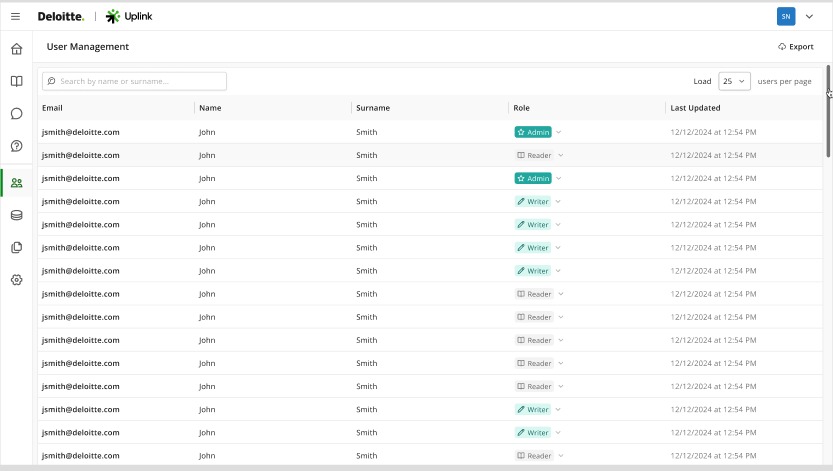833x471 pixels.
Task: Click the 'users per page' label
Action: tap(784, 81)
